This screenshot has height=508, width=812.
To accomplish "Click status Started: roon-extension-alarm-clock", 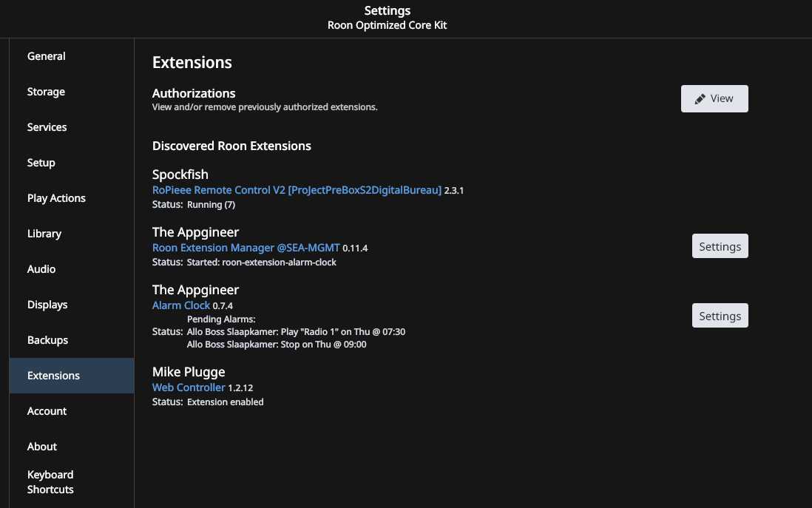I will [x=262, y=263].
